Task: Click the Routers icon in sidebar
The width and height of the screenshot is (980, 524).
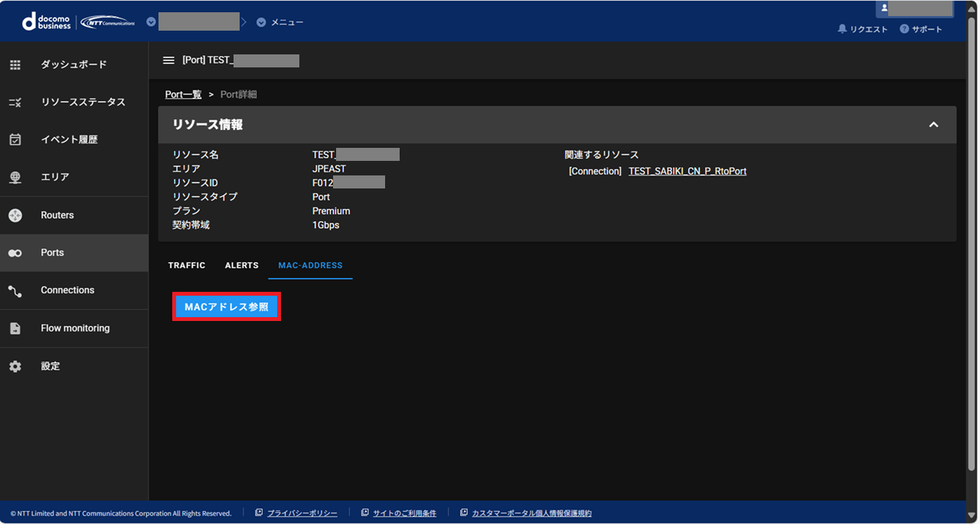Action: pyautogui.click(x=15, y=215)
